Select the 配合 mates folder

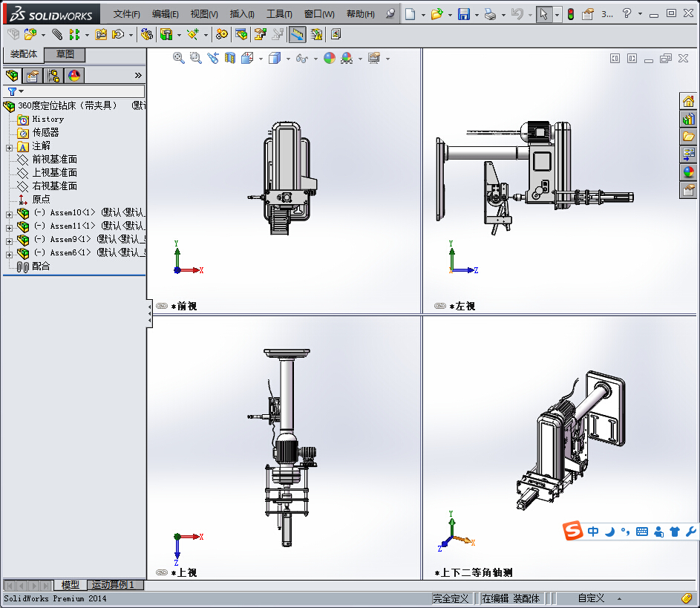(x=41, y=267)
